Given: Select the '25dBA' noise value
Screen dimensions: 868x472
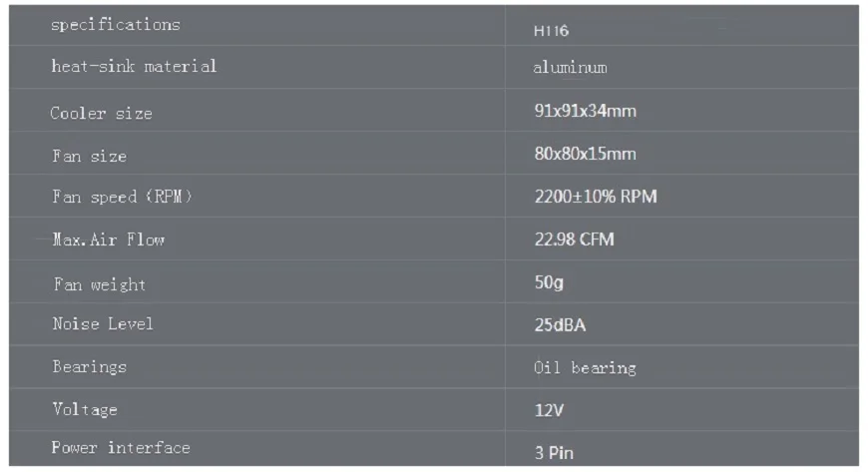Looking at the screenshot, I should coord(560,325).
